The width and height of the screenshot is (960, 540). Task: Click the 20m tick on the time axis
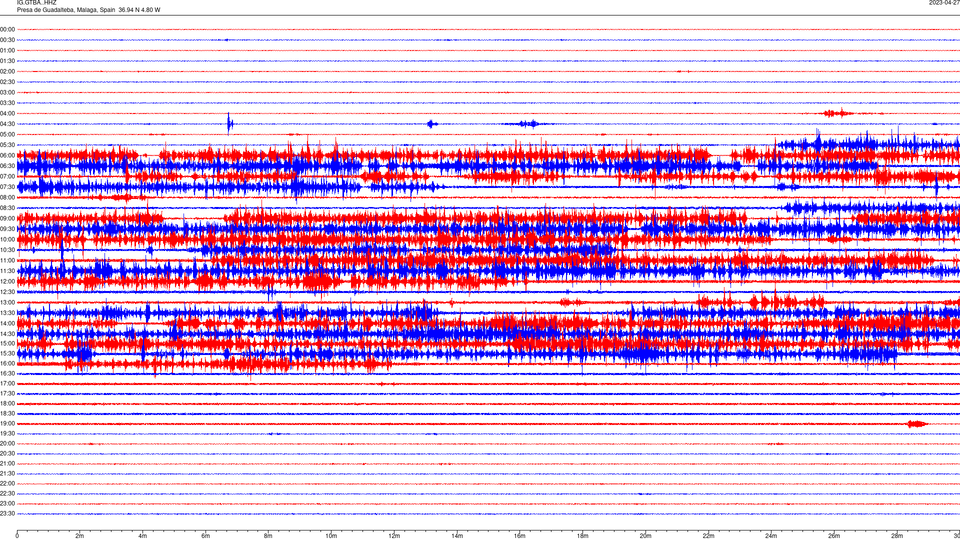point(645,536)
